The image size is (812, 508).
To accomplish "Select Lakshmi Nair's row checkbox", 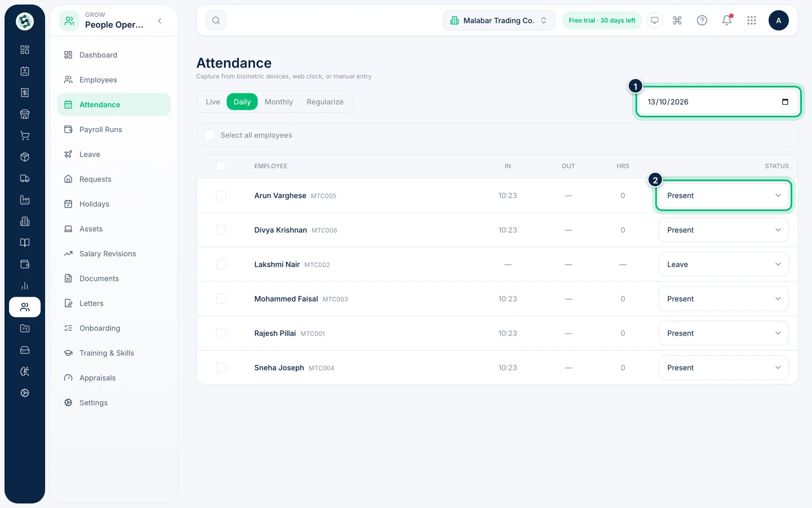I will click(221, 264).
